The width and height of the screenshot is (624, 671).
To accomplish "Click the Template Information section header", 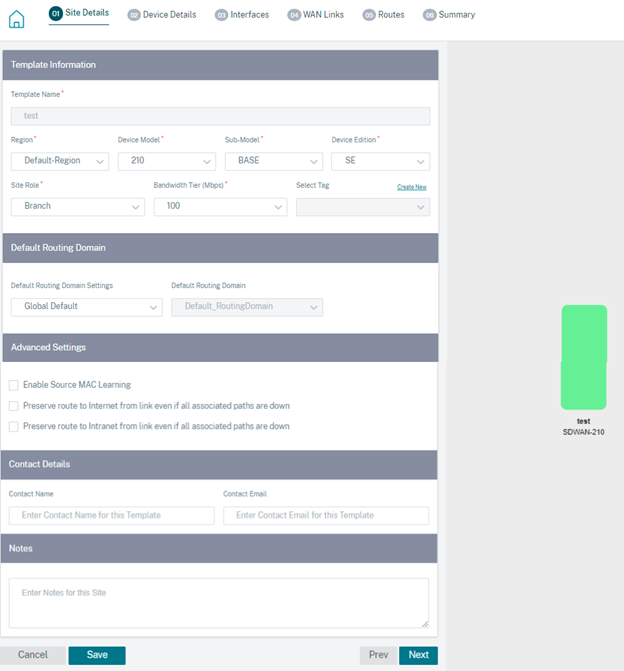I will [220, 65].
